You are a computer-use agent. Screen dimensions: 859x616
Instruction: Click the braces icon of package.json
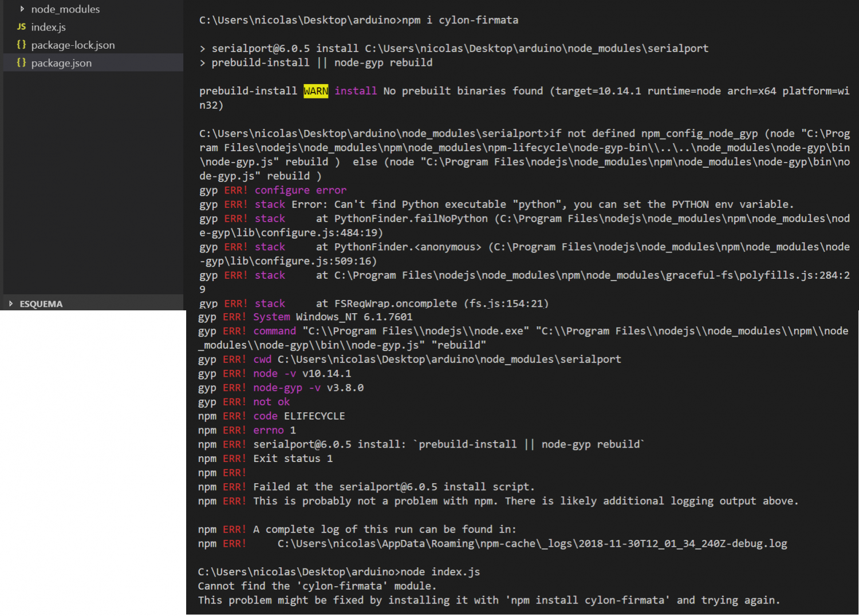click(21, 62)
